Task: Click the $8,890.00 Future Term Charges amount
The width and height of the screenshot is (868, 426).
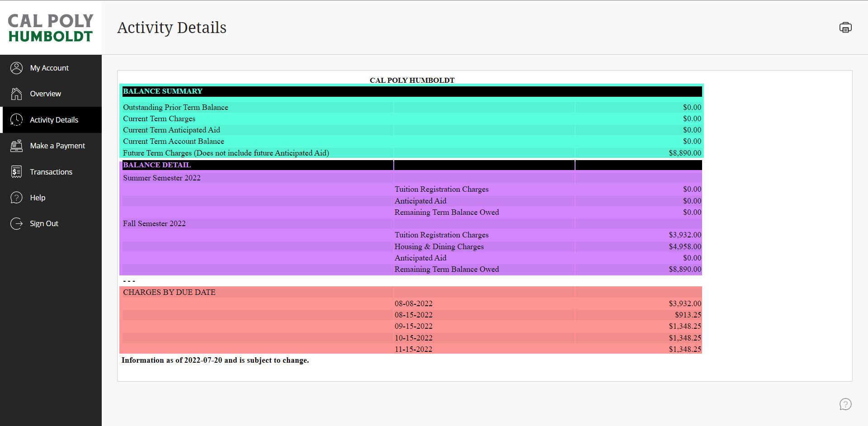Action: (x=685, y=153)
